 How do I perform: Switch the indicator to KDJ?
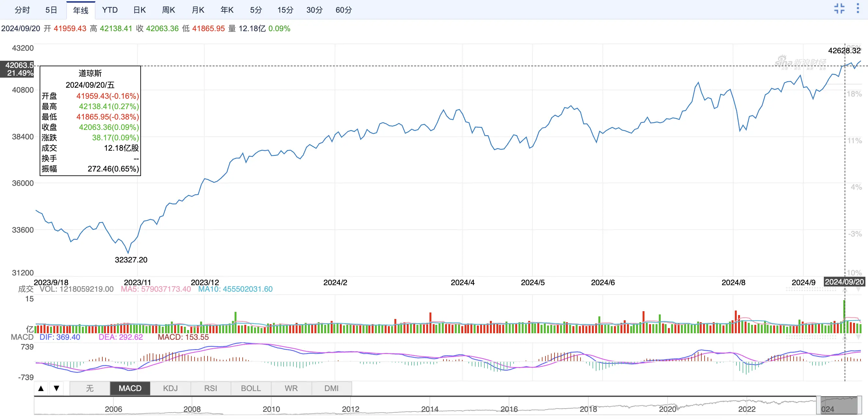click(x=170, y=388)
